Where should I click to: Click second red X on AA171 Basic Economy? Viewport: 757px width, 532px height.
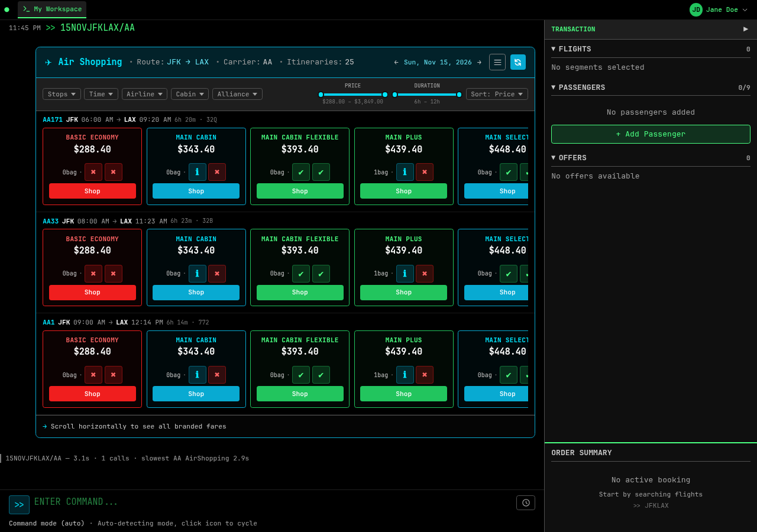point(114,172)
